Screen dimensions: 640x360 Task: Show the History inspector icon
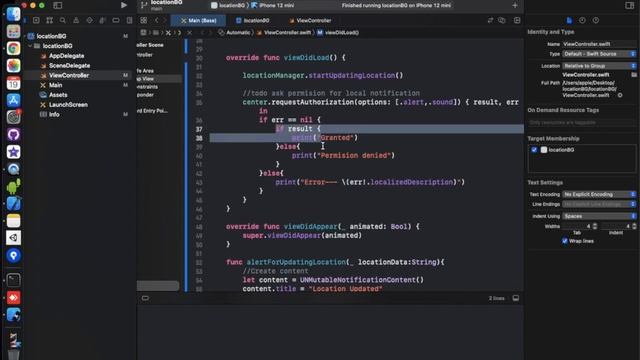[582, 20]
